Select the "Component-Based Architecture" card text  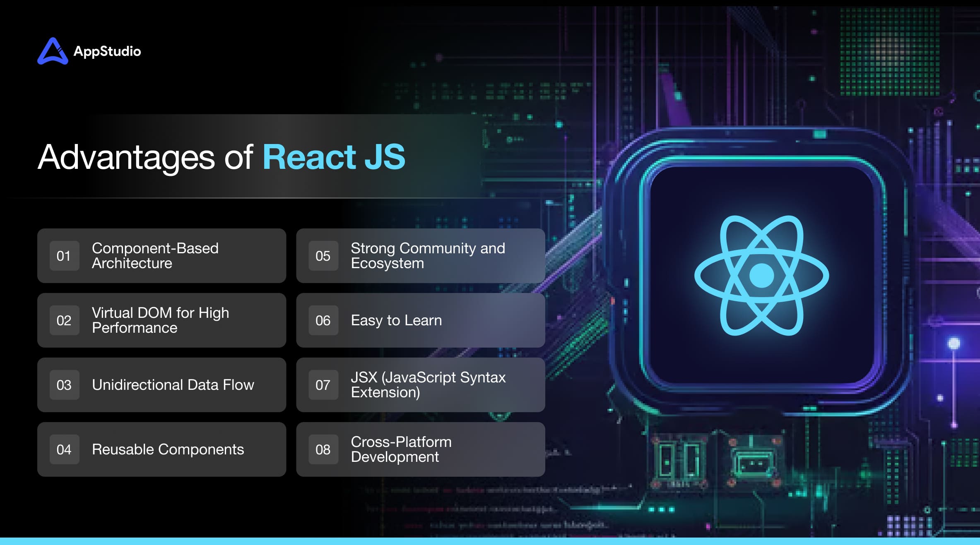coord(155,256)
